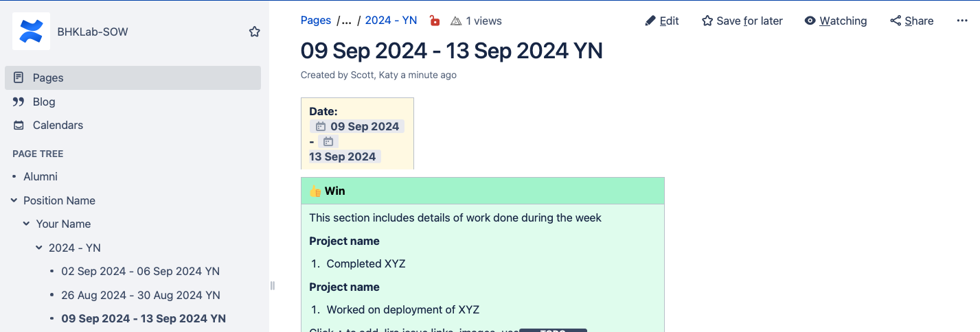Viewport: 980px width, 332px height.
Task: Open Blog in the sidebar
Action: [x=44, y=102]
